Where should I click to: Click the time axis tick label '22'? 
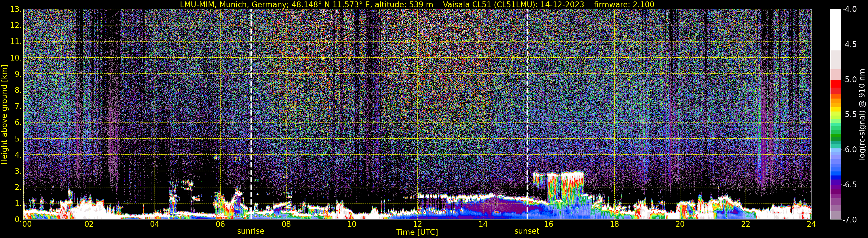click(x=746, y=224)
